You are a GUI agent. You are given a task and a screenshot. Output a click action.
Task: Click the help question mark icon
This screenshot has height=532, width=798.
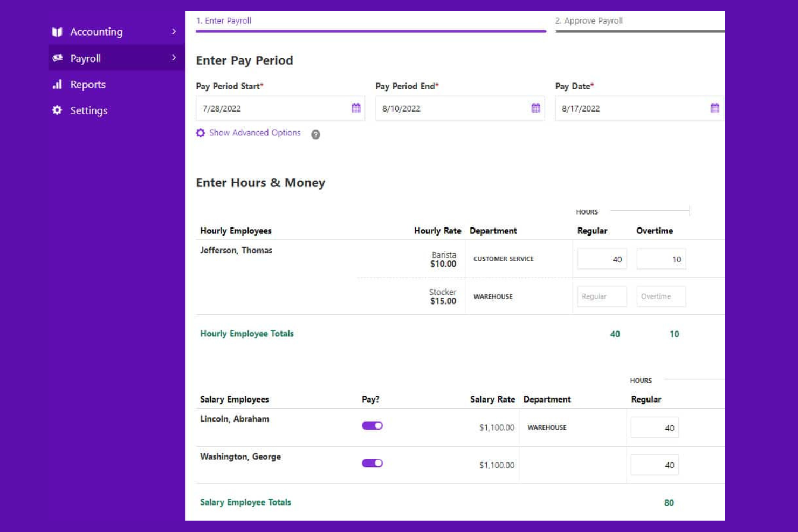pyautogui.click(x=316, y=134)
